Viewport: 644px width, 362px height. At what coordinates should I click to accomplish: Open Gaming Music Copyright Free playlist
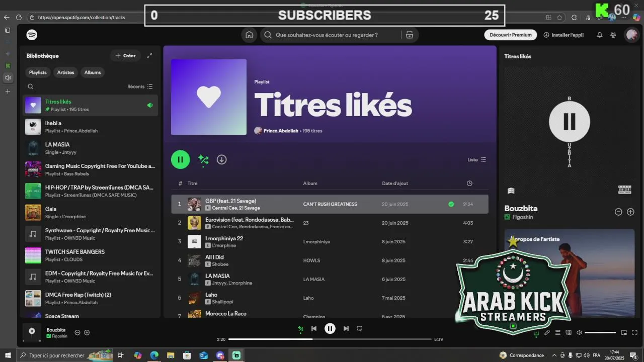pos(91,169)
